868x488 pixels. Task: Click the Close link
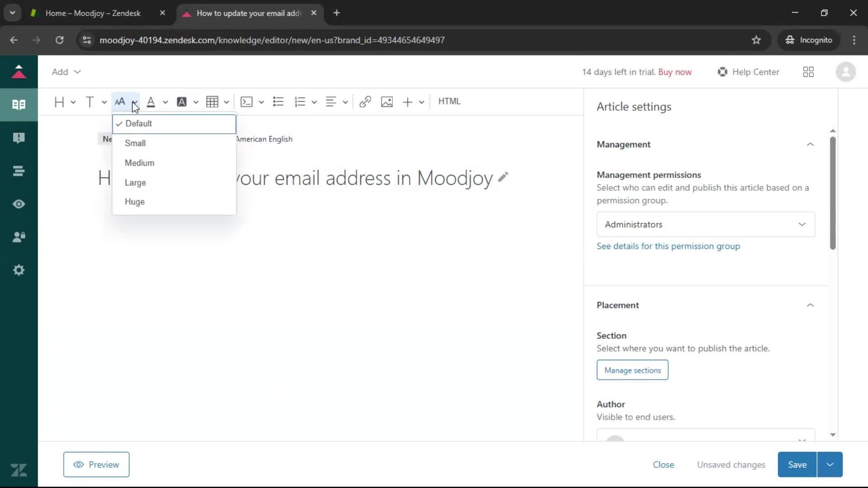(663, 465)
